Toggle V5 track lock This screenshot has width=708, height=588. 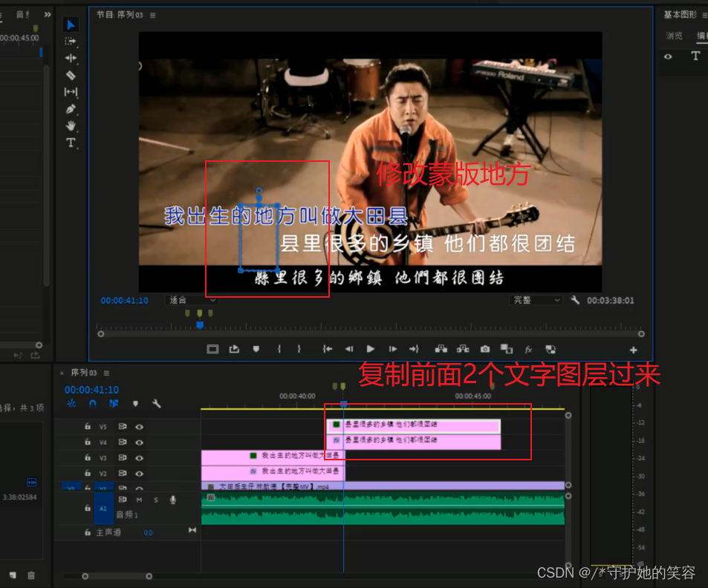(88, 426)
